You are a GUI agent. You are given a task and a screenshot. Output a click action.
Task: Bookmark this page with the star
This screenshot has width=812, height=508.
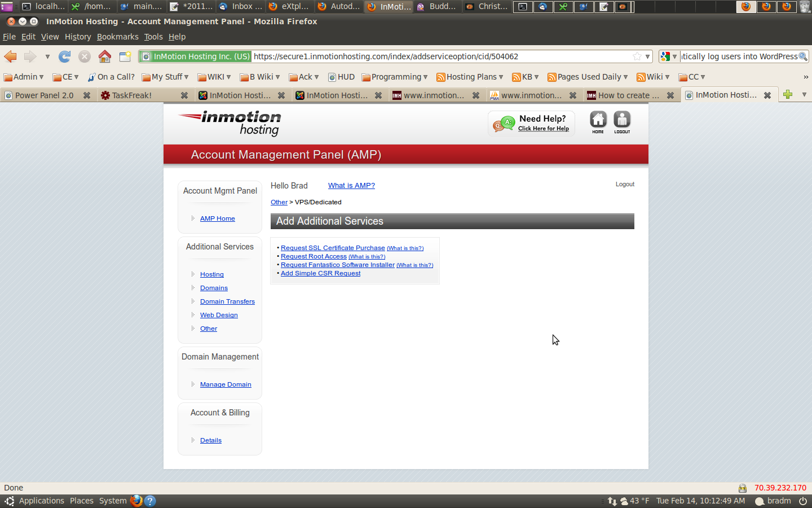tap(637, 56)
